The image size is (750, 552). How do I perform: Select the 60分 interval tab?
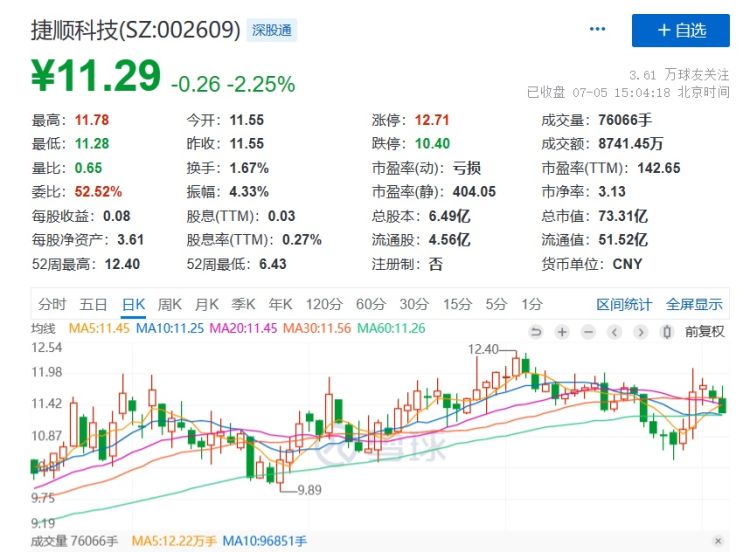[371, 304]
